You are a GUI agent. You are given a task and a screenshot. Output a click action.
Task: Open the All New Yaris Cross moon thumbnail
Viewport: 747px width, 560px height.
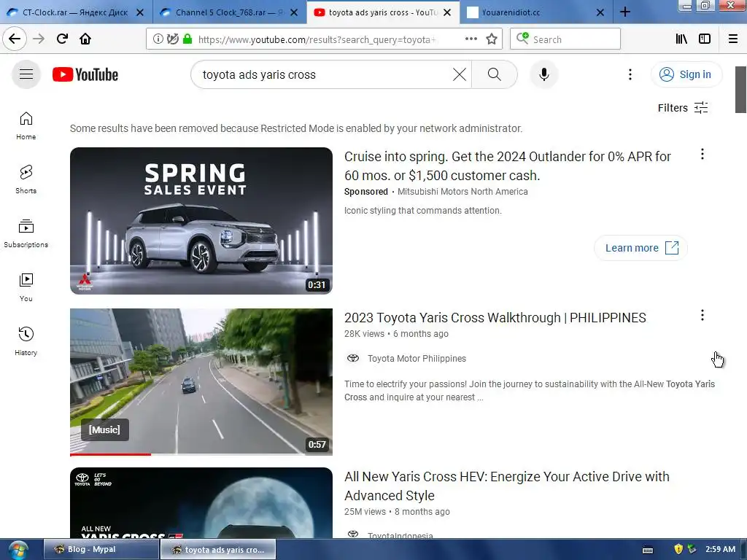(201, 503)
